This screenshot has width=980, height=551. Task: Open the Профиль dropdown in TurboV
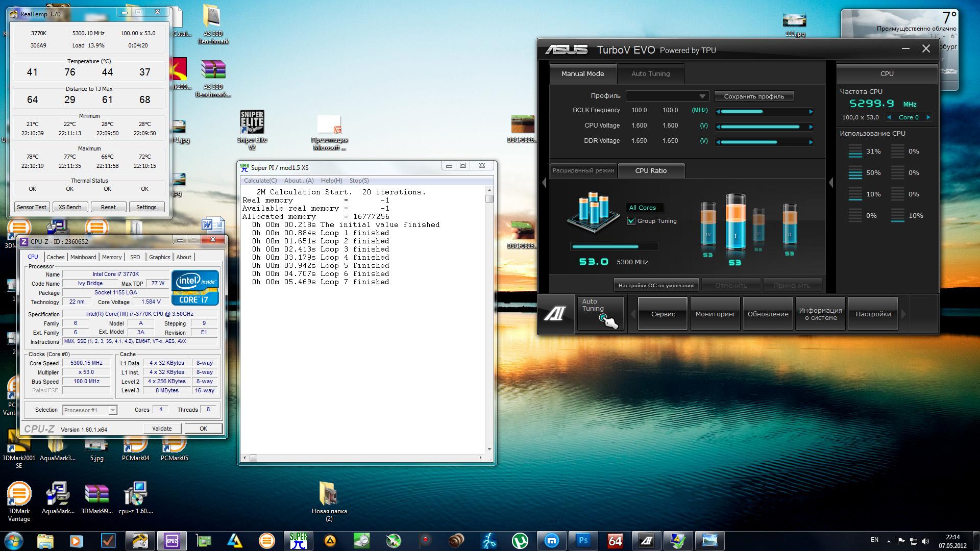pyautogui.click(x=667, y=96)
